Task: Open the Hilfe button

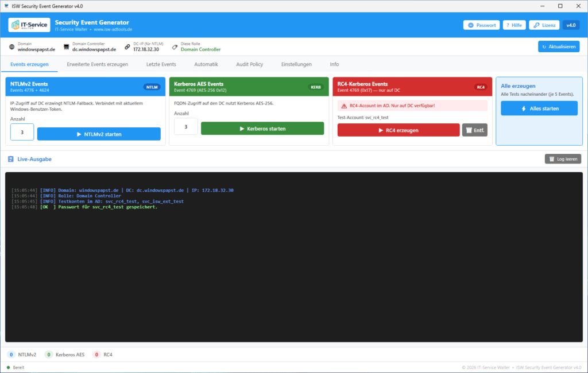Action: [514, 25]
